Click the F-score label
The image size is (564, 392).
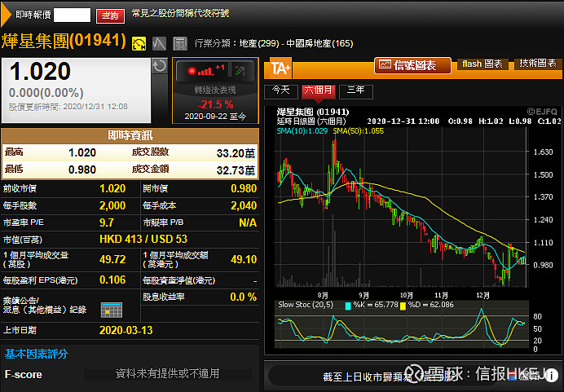[24, 374]
